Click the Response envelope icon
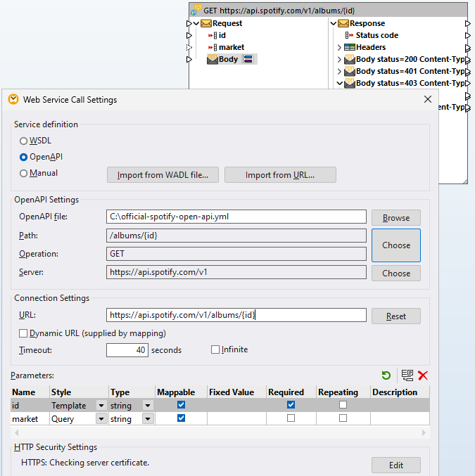This screenshot has width=475, height=476. point(344,23)
